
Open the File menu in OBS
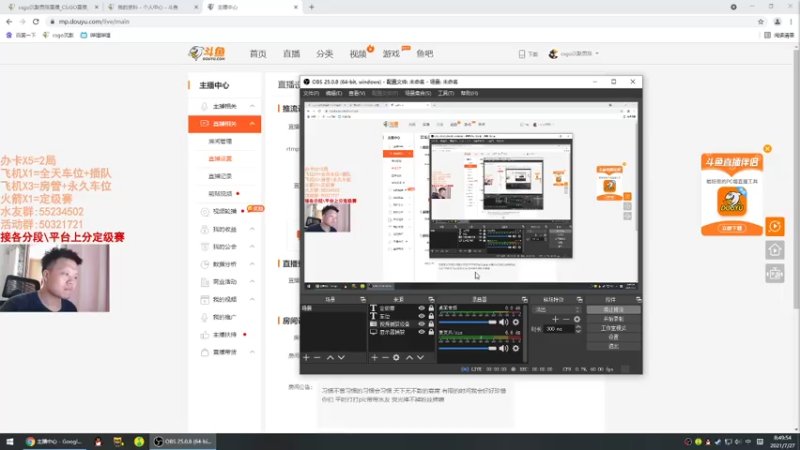(311, 93)
